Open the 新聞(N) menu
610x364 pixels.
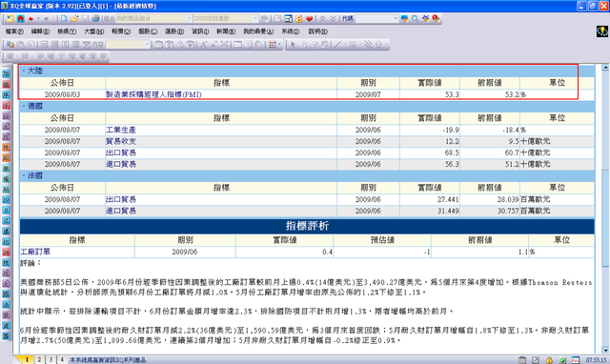click(226, 31)
